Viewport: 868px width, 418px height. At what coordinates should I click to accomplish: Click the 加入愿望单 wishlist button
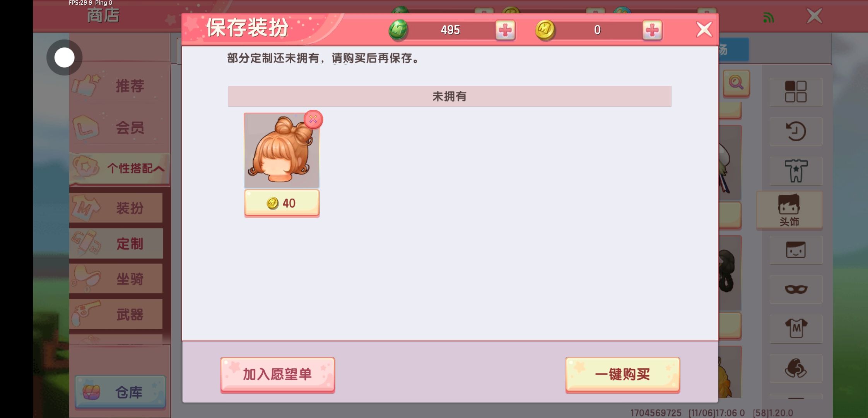[x=278, y=374]
